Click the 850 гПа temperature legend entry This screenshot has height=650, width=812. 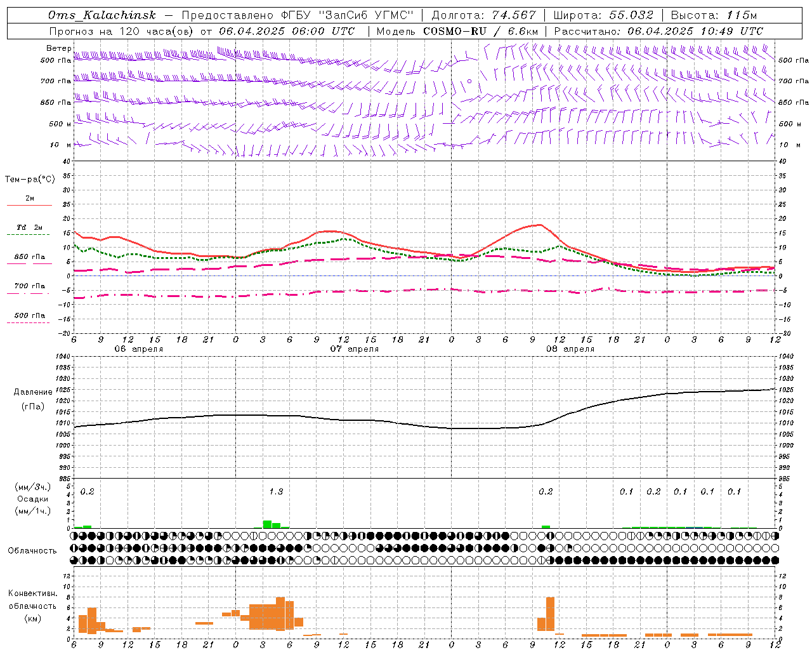tap(30, 257)
